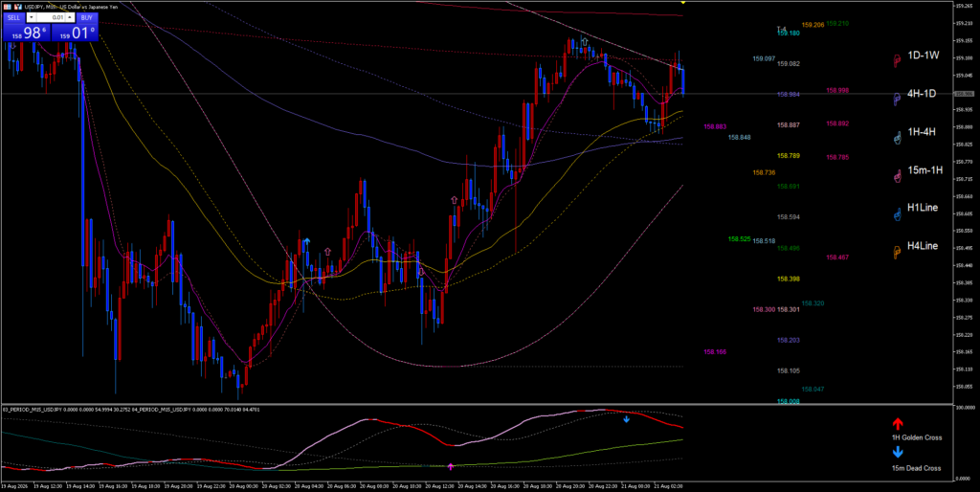Click the 100.0000 level on the indicator scale
Viewport: 980px width, 492px height.
965,408
